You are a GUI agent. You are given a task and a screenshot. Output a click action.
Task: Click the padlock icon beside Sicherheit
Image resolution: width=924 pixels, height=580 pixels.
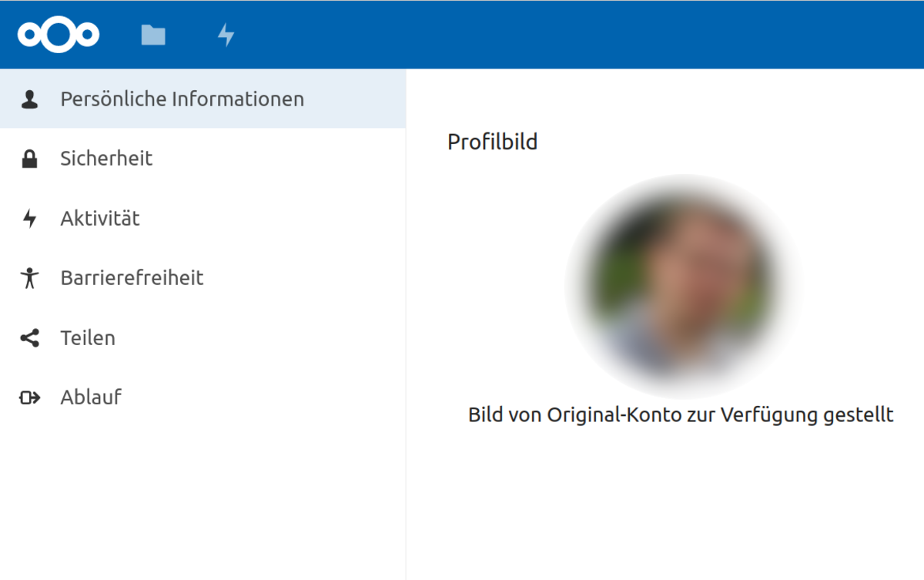click(29, 159)
